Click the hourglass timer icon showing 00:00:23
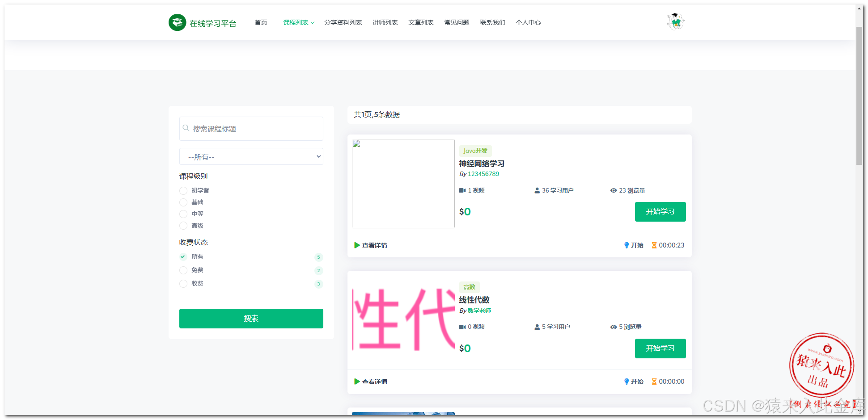Image resolution: width=868 pixels, height=420 pixels. click(653, 245)
